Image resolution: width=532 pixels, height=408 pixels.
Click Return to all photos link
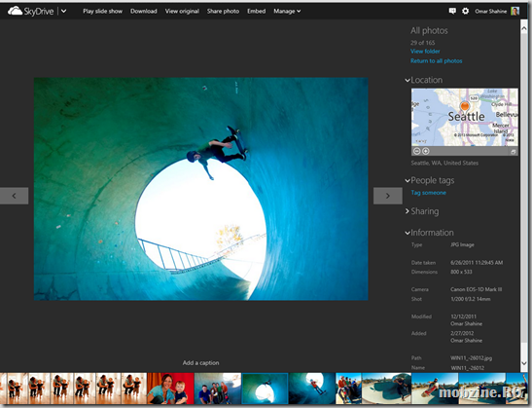coord(437,60)
